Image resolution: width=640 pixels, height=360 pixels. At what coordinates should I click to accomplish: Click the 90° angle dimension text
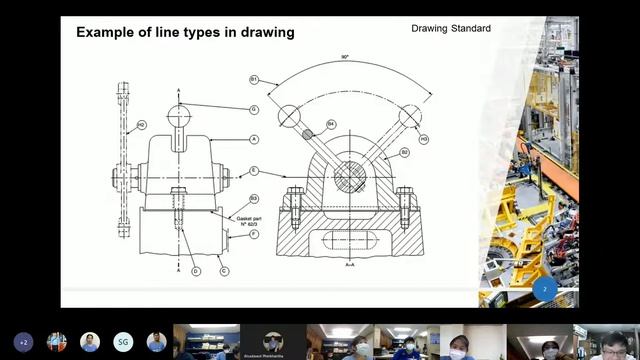point(345,57)
